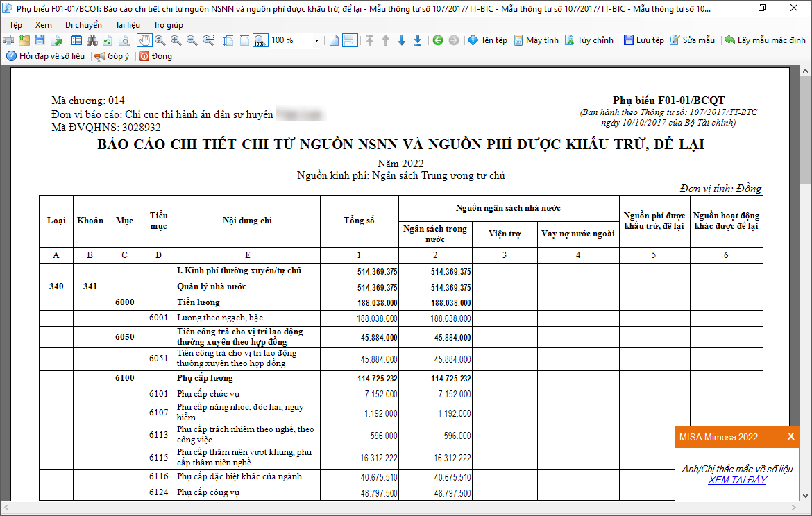Set zoom to 100% with the magnifier icon
This screenshot has height=516, width=812.
260,40
